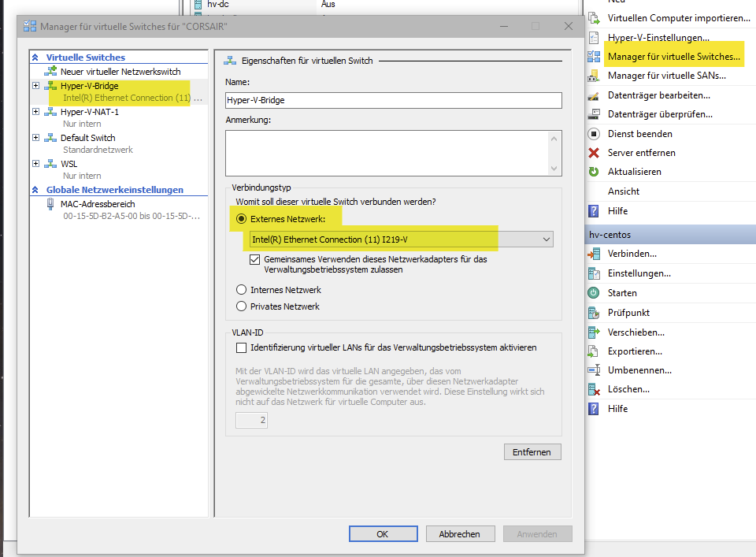Collapse the Virtuelle Switches section
This screenshot has width=756, height=557.
click(35, 58)
